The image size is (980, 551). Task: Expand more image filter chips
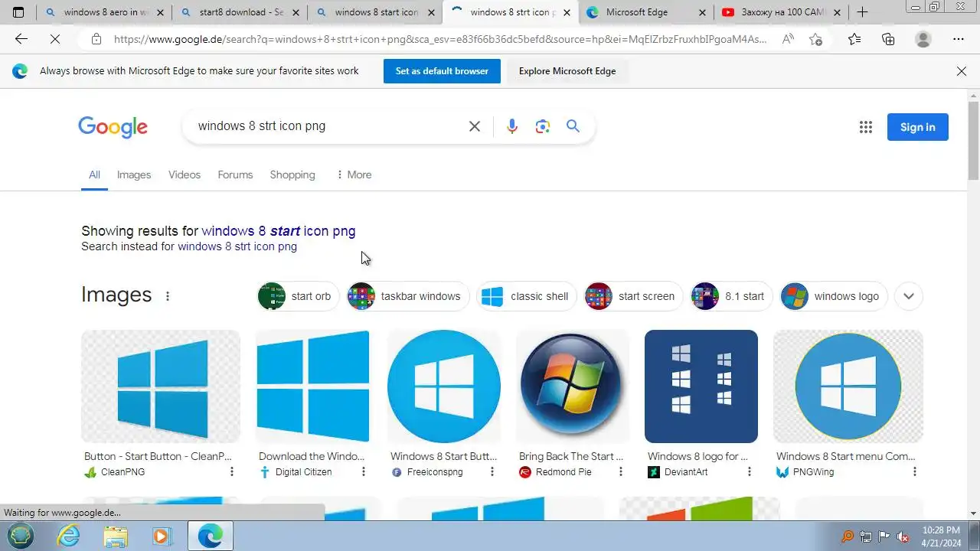tap(909, 296)
